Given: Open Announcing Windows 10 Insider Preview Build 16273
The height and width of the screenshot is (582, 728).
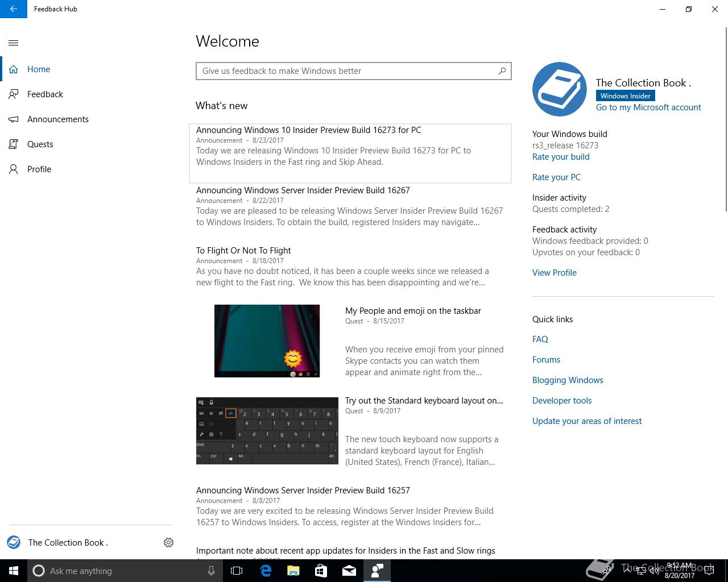Looking at the screenshot, I should tap(350, 153).
